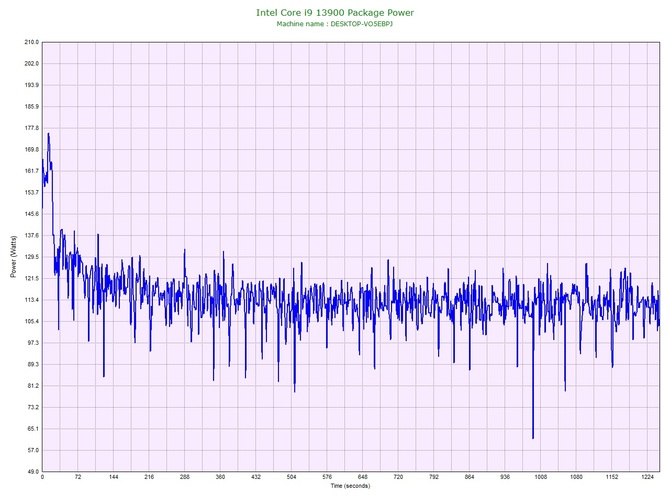670x503 pixels.
Task: Click the 113.4 y-axis value
Action: [x=32, y=300]
